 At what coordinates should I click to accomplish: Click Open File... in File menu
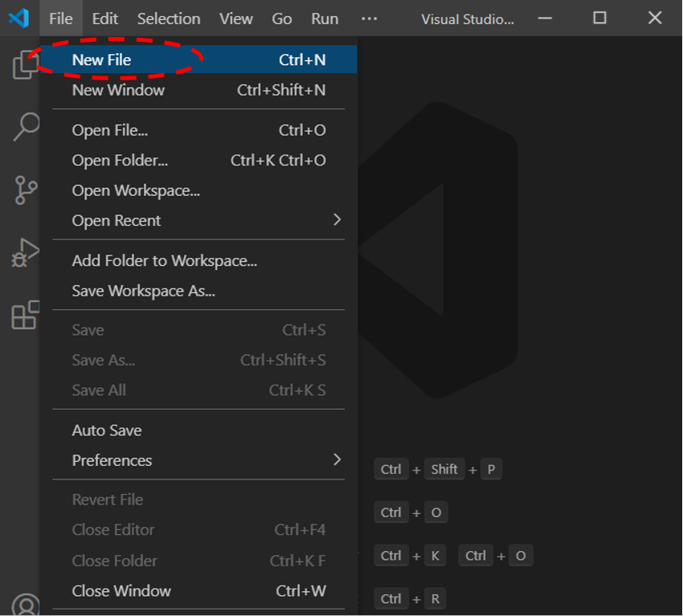point(110,130)
